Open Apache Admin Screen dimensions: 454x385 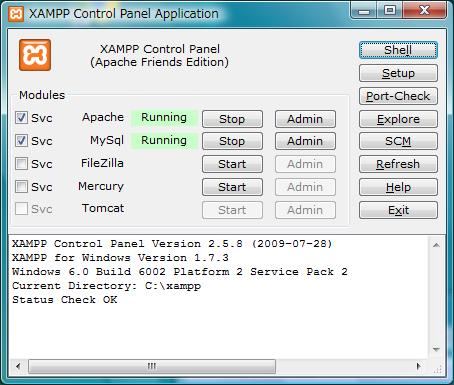(305, 119)
